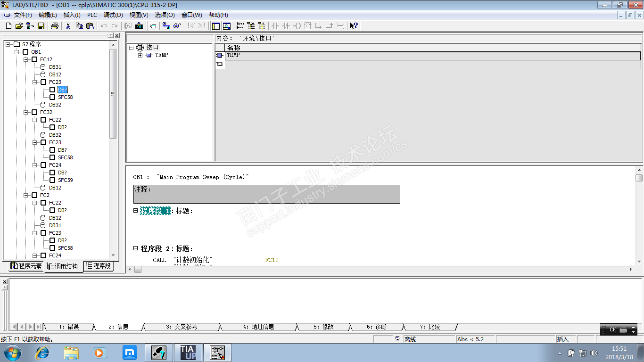Switch to the 程序元素 tab

(26, 266)
